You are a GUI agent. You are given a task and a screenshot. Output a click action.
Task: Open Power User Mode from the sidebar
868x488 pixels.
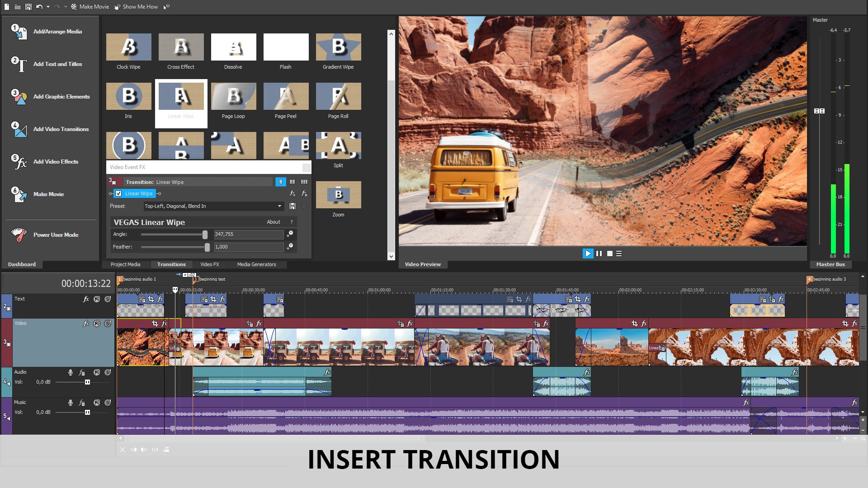click(x=56, y=235)
